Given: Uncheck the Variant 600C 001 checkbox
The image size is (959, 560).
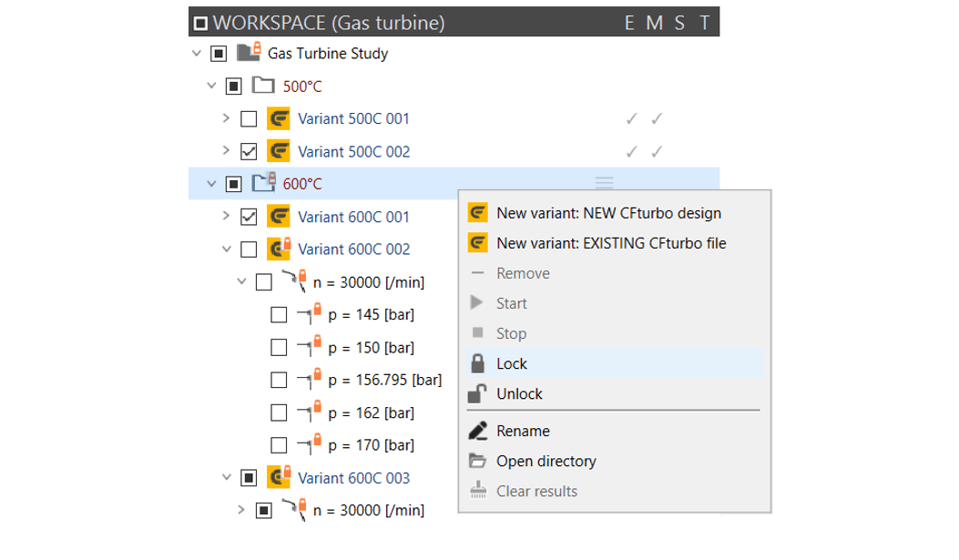Looking at the screenshot, I should [x=249, y=217].
